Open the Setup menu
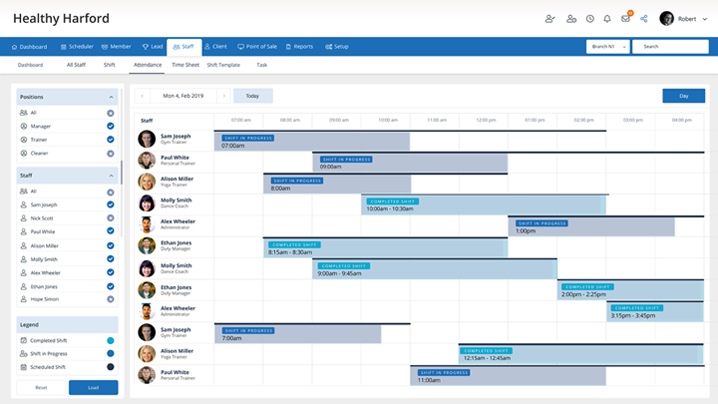 [x=337, y=47]
